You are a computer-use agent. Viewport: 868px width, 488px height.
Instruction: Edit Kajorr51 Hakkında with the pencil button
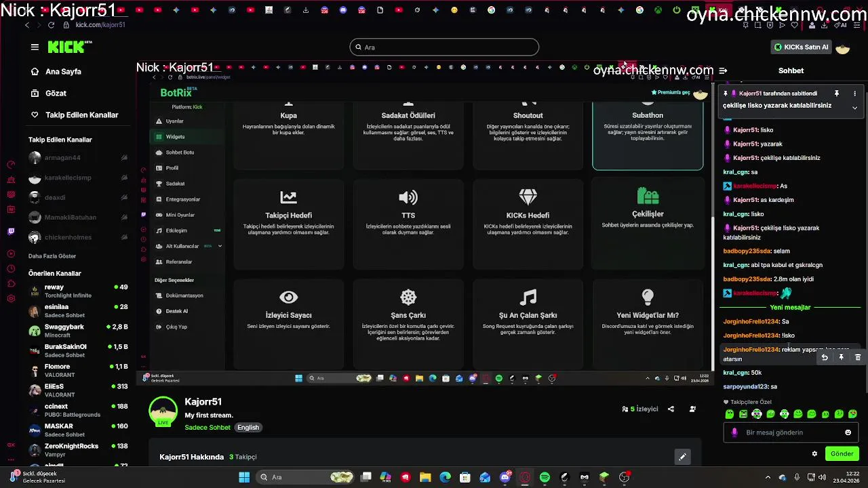click(x=682, y=457)
